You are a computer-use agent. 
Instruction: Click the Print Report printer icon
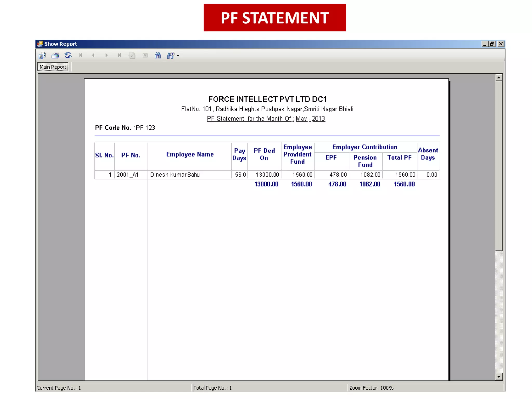(x=55, y=55)
